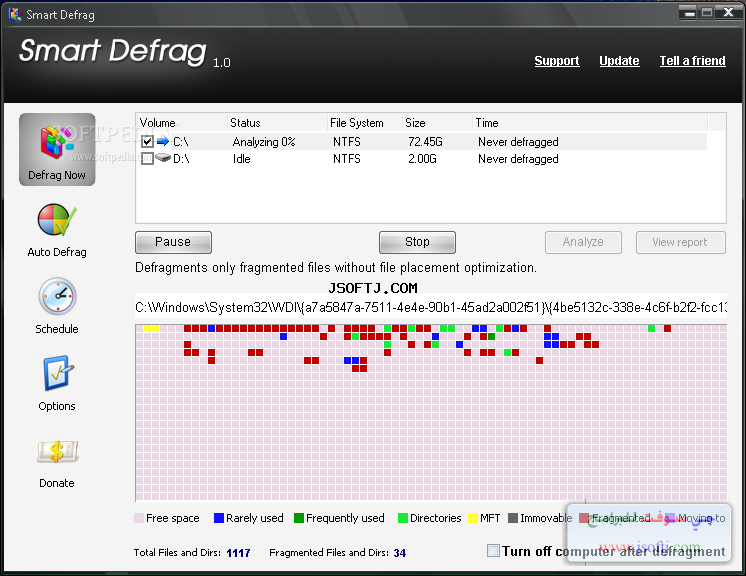Image resolution: width=746 pixels, height=576 pixels.
Task: Click the NTFS cell in the D:\ row
Action: click(x=347, y=159)
